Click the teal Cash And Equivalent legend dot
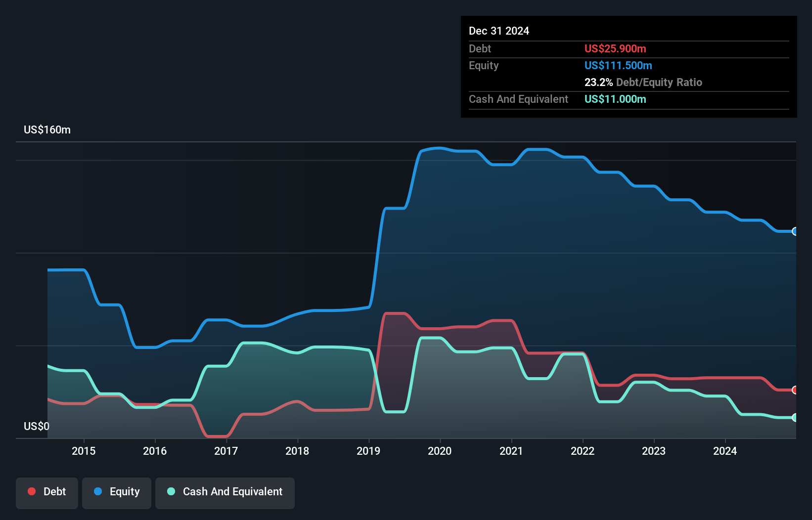812x520 pixels. [x=171, y=491]
